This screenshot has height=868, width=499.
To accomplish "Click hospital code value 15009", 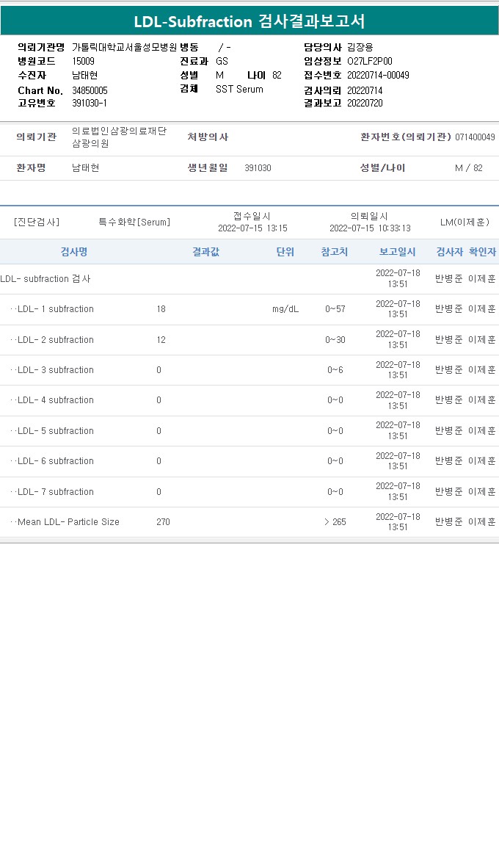I will (84, 61).
